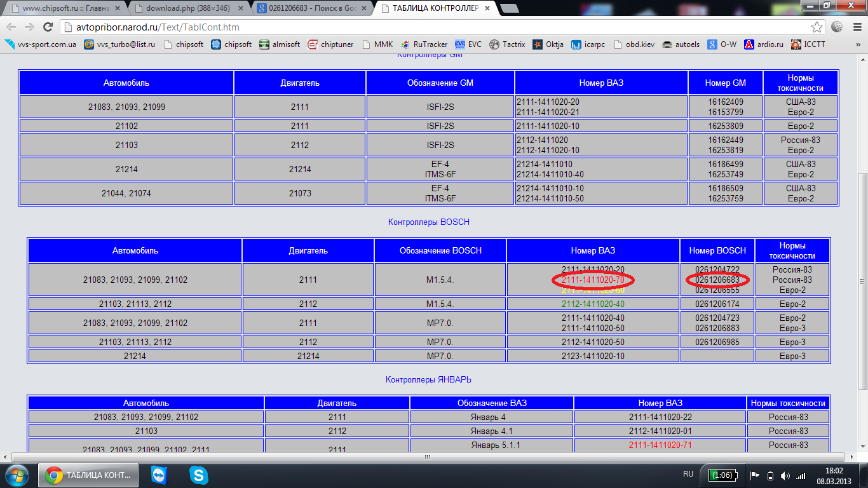Click the vvs-sport.com.ua bookmark
Image resolution: width=868 pixels, height=488 pixels.
(41, 44)
